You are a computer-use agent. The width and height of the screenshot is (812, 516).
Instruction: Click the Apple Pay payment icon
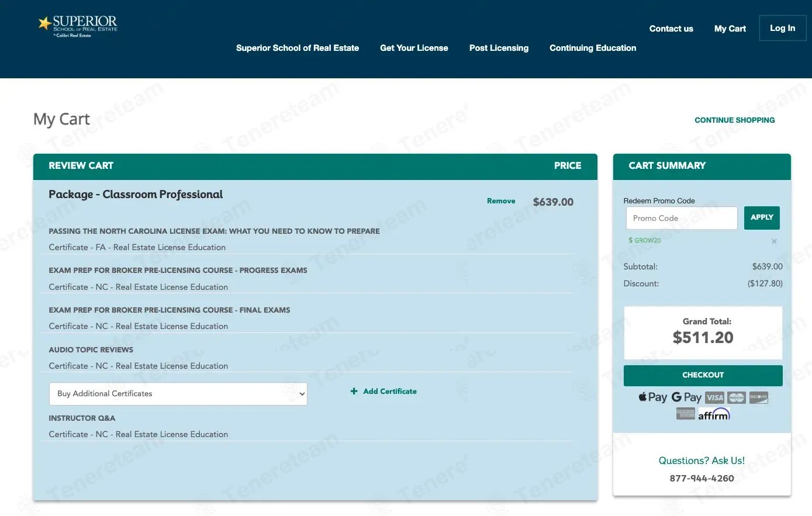pos(652,397)
